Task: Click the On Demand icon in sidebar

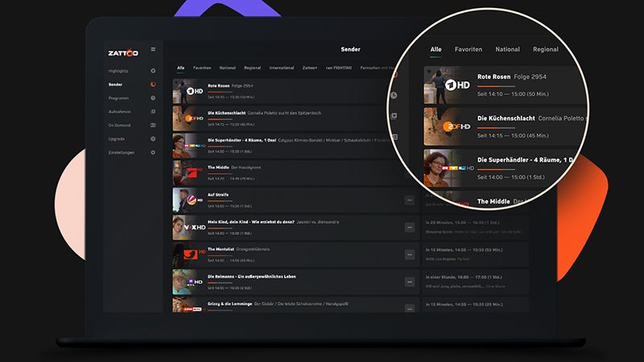Action: (x=153, y=125)
